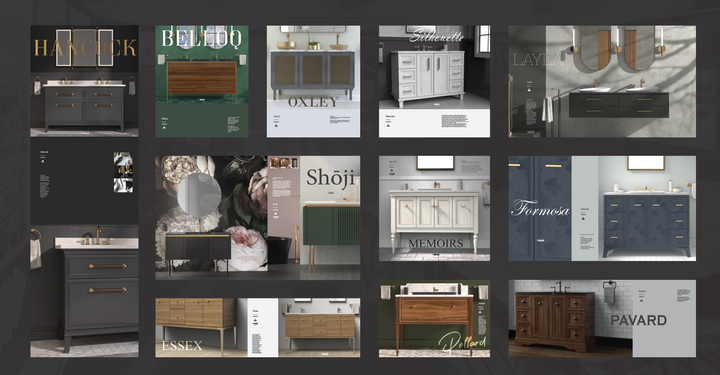This screenshot has height=375, width=720.
Task: Select the Pollard walnut vanity card
Action: [x=434, y=319]
